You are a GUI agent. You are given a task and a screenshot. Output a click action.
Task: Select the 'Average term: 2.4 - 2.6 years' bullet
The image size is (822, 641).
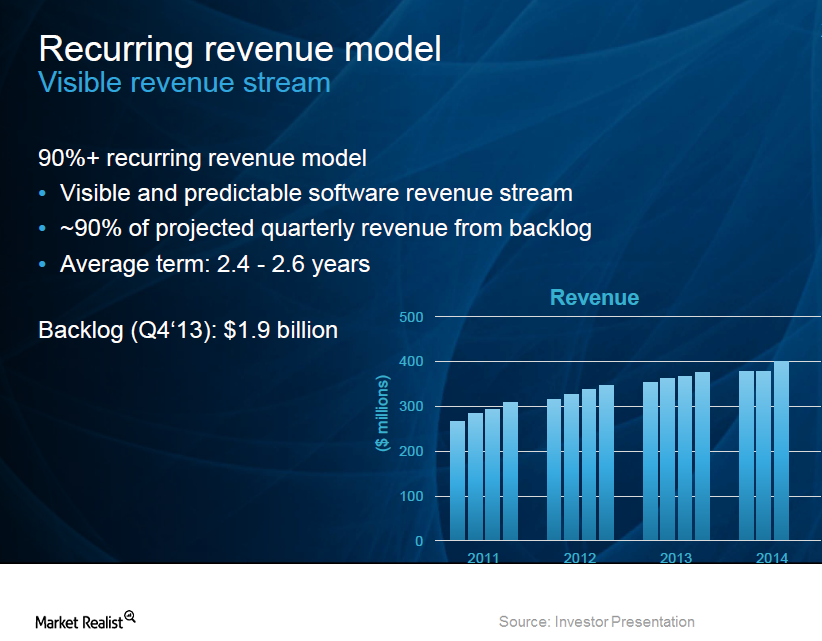215,264
